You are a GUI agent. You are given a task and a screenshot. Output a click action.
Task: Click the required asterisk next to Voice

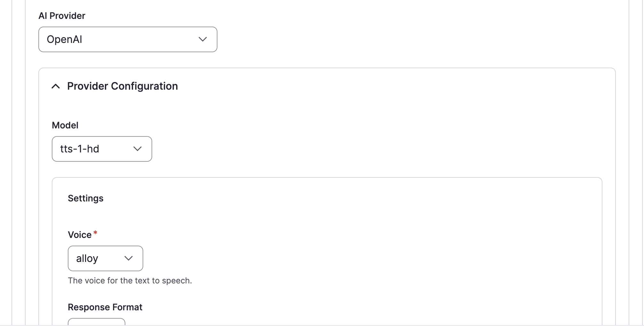[96, 233]
